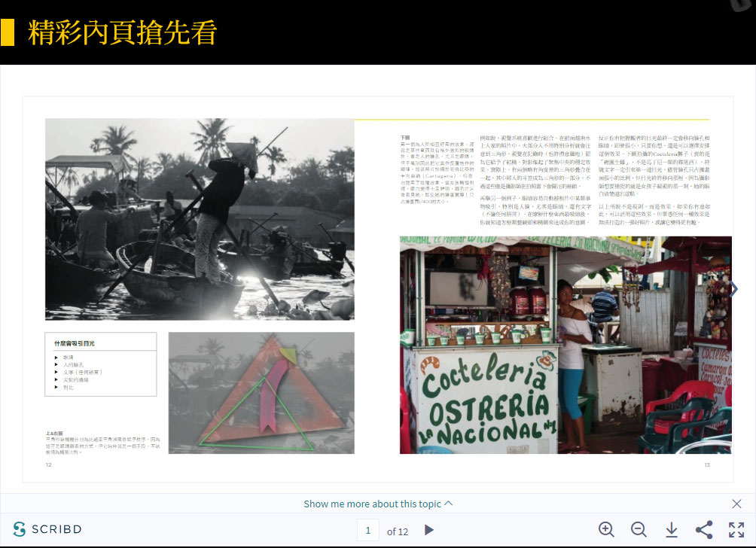
Task: Click the page number input field
Action: [368, 530]
